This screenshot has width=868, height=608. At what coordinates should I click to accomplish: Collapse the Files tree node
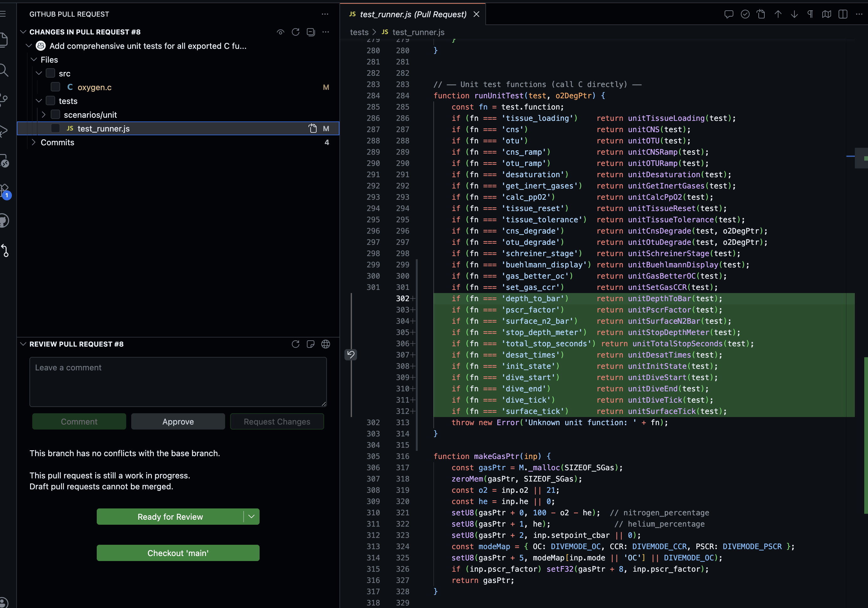34,60
